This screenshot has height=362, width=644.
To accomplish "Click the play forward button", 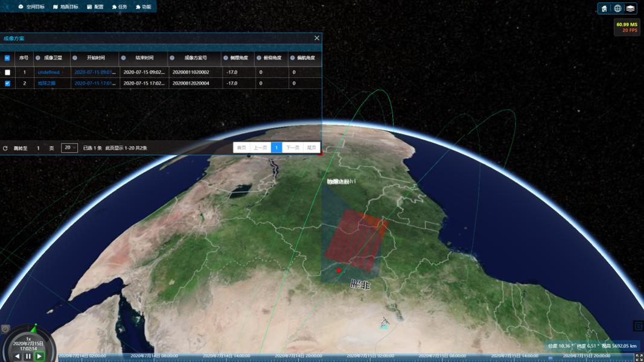I will [39, 357].
